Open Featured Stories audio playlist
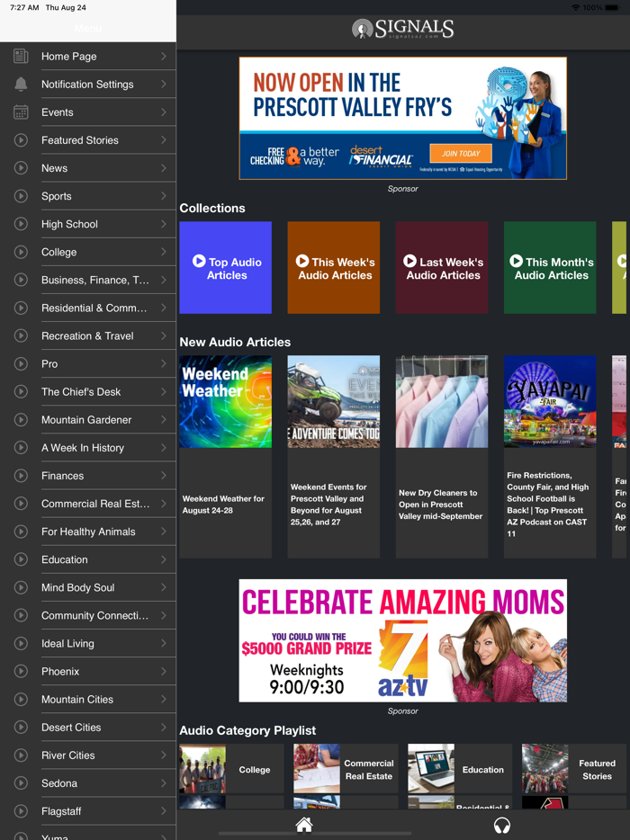The image size is (630, 840). (574, 769)
